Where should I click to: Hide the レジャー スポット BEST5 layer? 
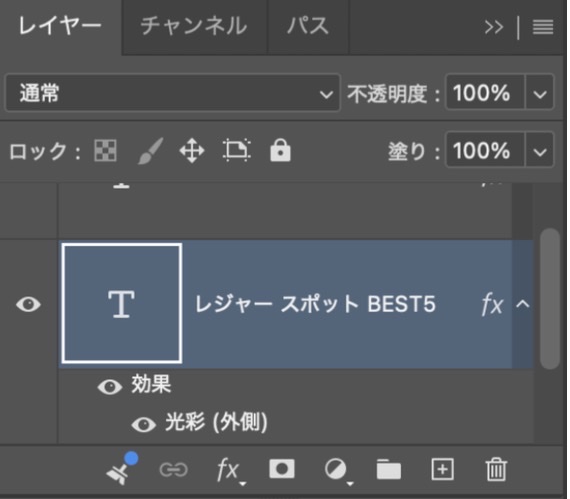(x=28, y=304)
